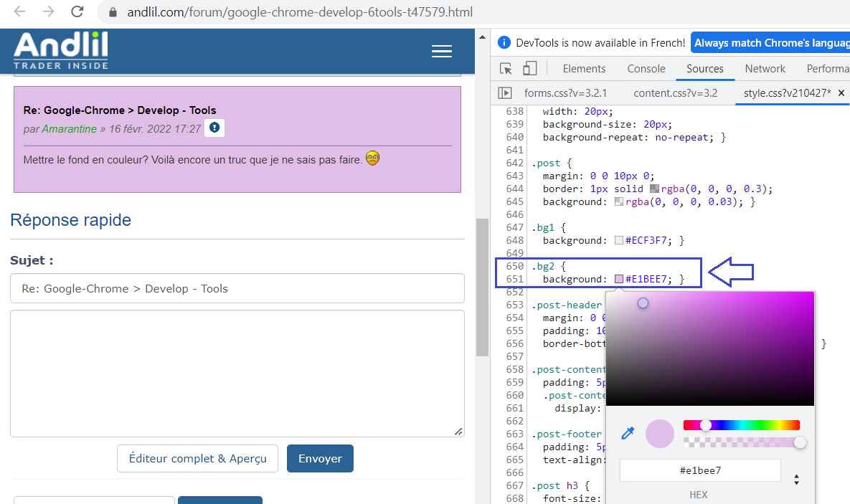The image size is (850, 504).
Task: Adjust the hue slider handle
Action: click(x=705, y=425)
